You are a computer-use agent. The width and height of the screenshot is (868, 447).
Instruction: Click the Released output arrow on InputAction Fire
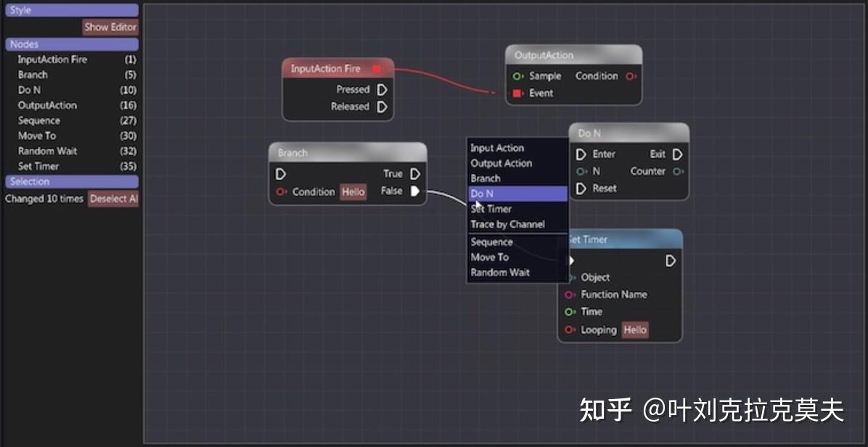tap(382, 106)
